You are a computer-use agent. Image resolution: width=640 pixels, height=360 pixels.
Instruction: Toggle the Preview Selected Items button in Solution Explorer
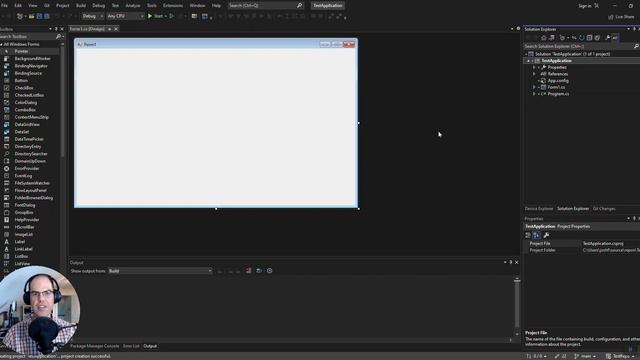pyautogui.click(x=615, y=38)
